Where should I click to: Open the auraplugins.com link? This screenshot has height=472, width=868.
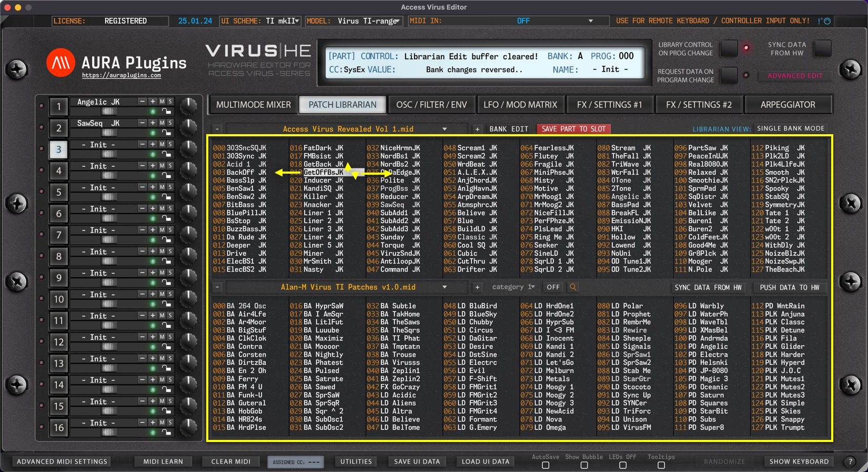122,76
